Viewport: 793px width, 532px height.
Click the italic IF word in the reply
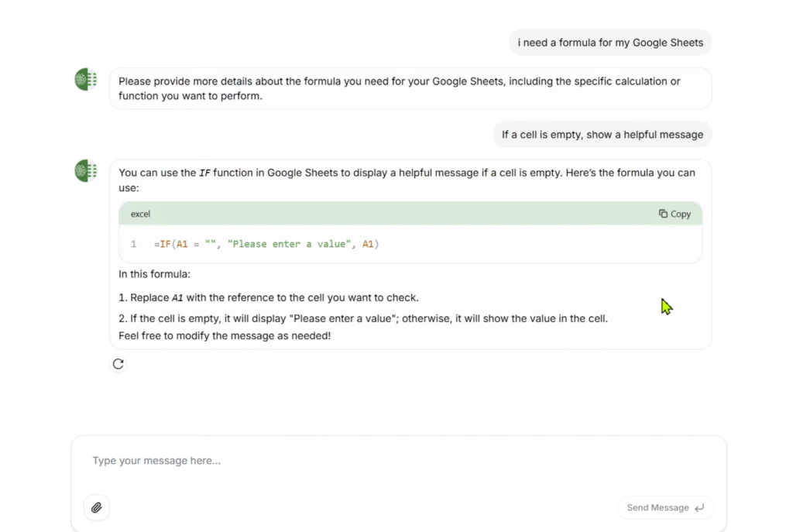pyautogui.click(x=205, y=173)
